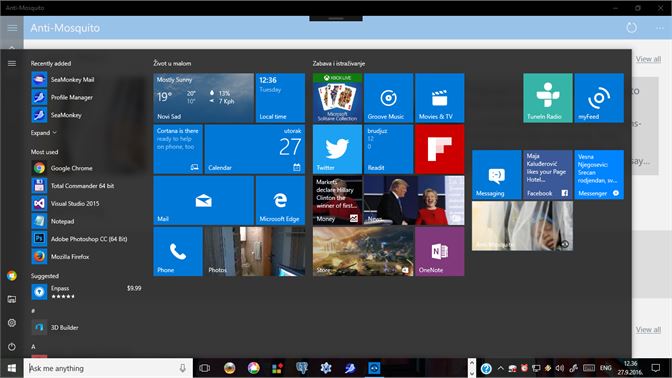Open the Facebook tile
The width and height of the screenshot is (672, 378).
point(548,175)
